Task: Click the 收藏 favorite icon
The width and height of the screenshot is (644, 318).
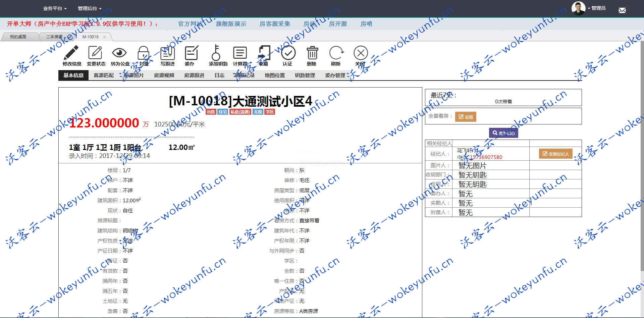Action: [x=264, y=53]
